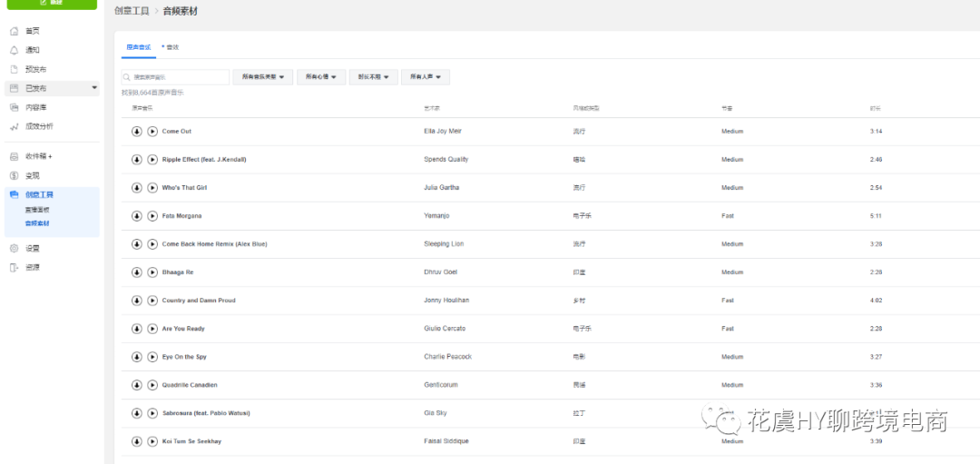Switch to the 原声音乐 tab
This screenshot has width=980, height=464.
pos(138,47)
